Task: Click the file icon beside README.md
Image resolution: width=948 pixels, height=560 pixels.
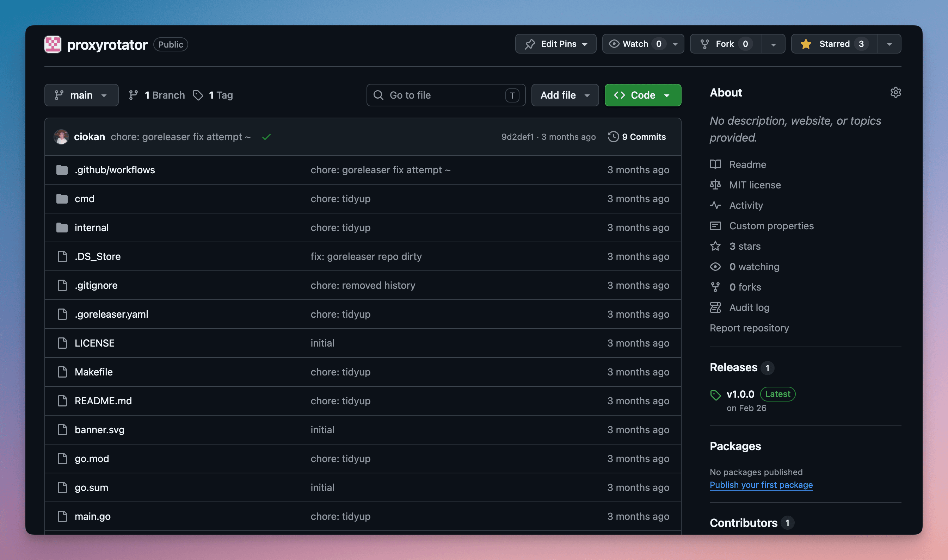Action: [x=62, y=401]
